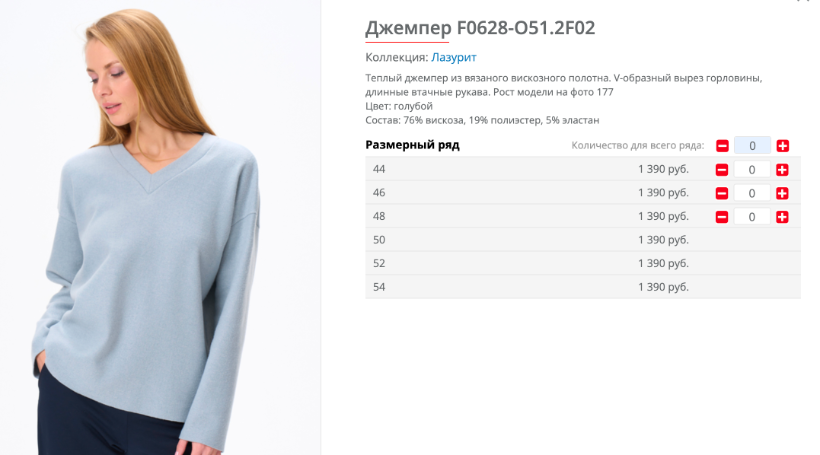820x455 pixels.
Task: Select the quantity field for size 48
Action: click(752, 217)
